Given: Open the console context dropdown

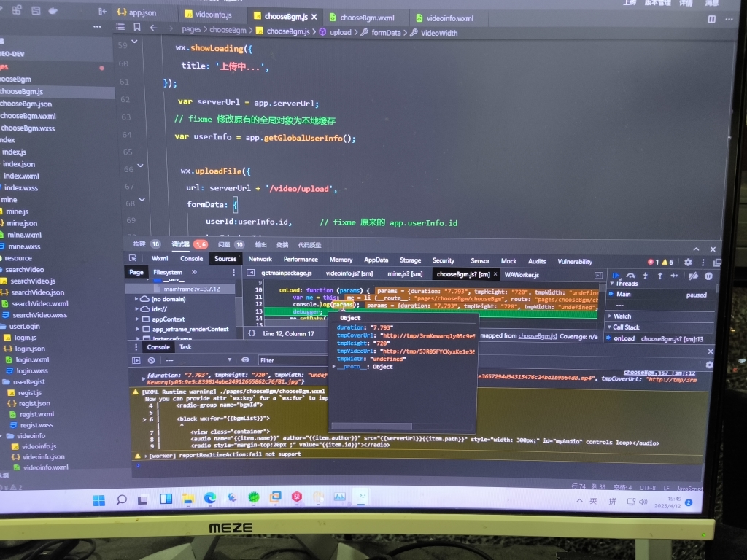Looking at the screenshot, I should tap(198, 360).
